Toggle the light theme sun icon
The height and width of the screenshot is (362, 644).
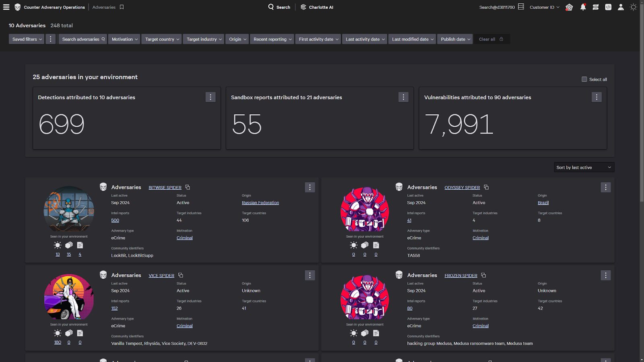[633, 7]
